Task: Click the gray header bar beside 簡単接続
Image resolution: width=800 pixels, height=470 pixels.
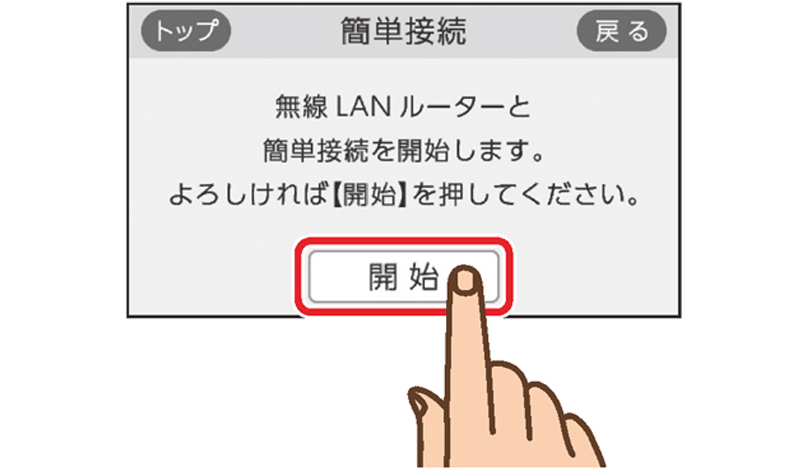Action: coord(520,31)
